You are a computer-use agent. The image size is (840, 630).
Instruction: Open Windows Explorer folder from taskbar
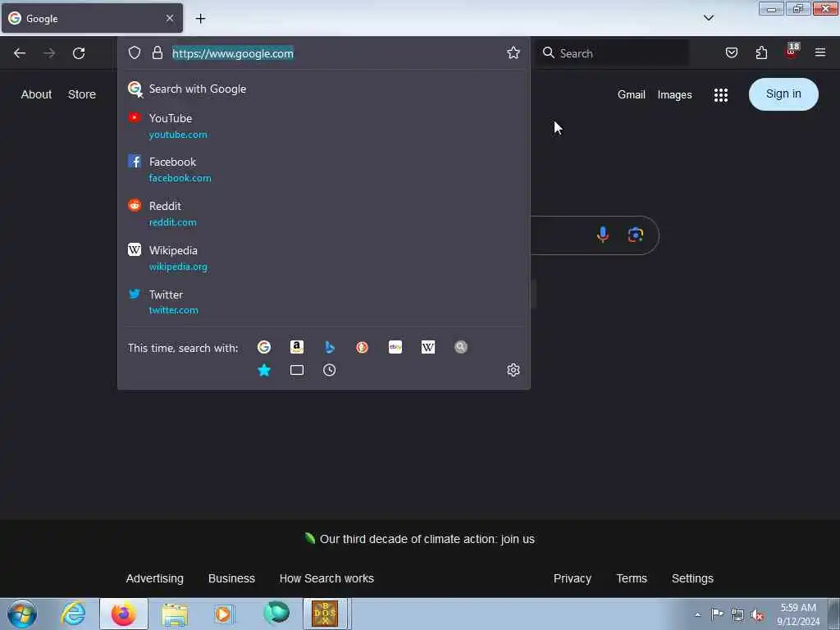coord(175,614)
